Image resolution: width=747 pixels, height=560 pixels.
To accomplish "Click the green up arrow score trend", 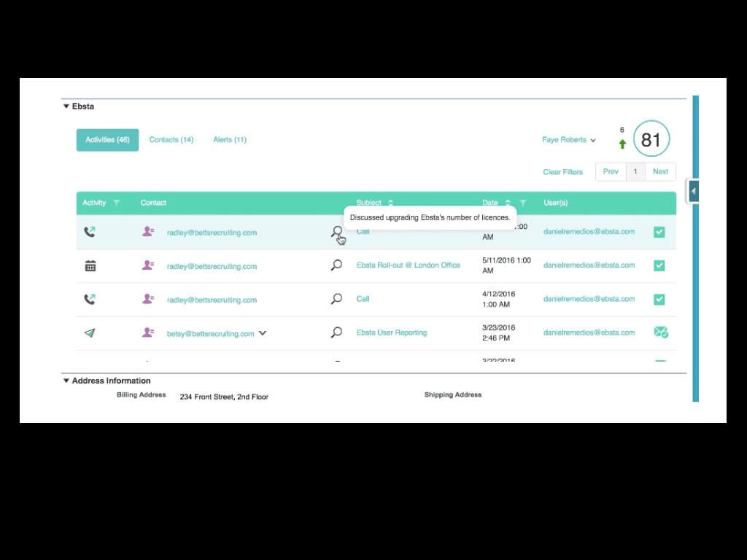I will click(x=622, y=144).
